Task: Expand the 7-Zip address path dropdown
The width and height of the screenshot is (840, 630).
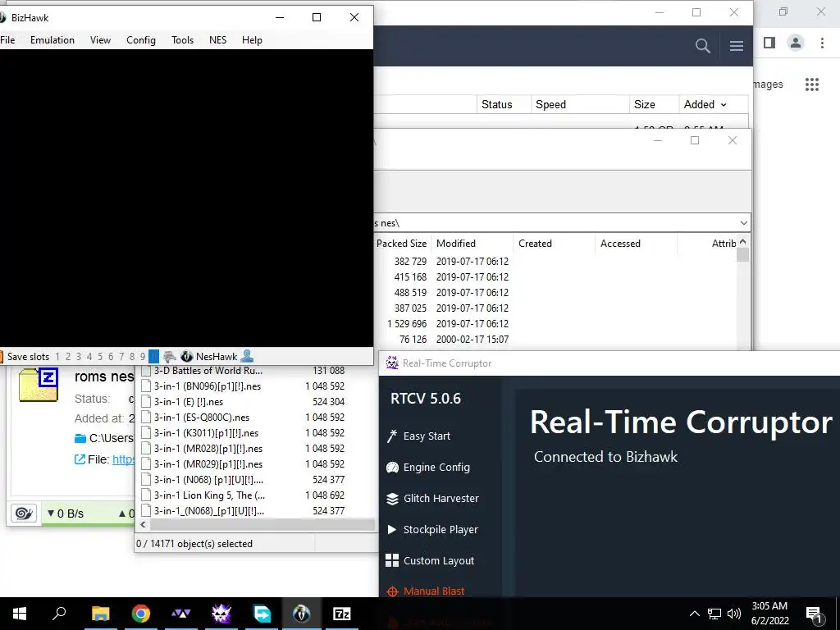Action: pos(743,223)
